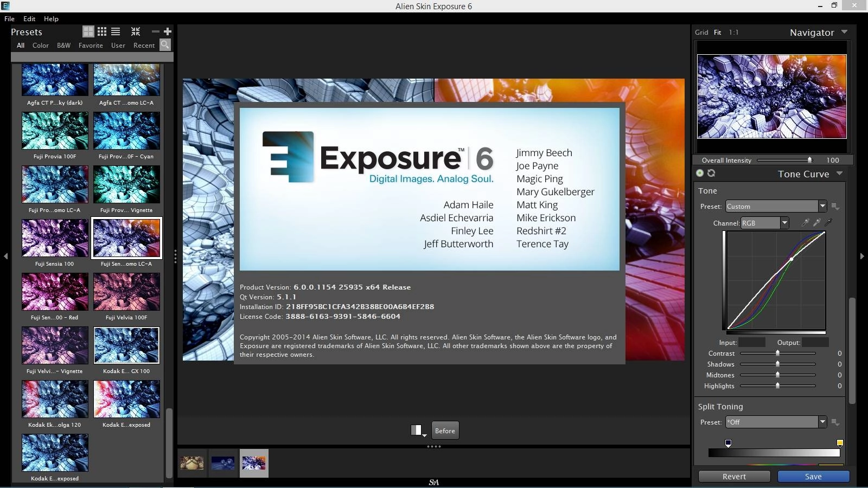Click the shadow color stop on gradient
Image resolution: width=868 pixels, height=488 pixels.
coord(728,444)
